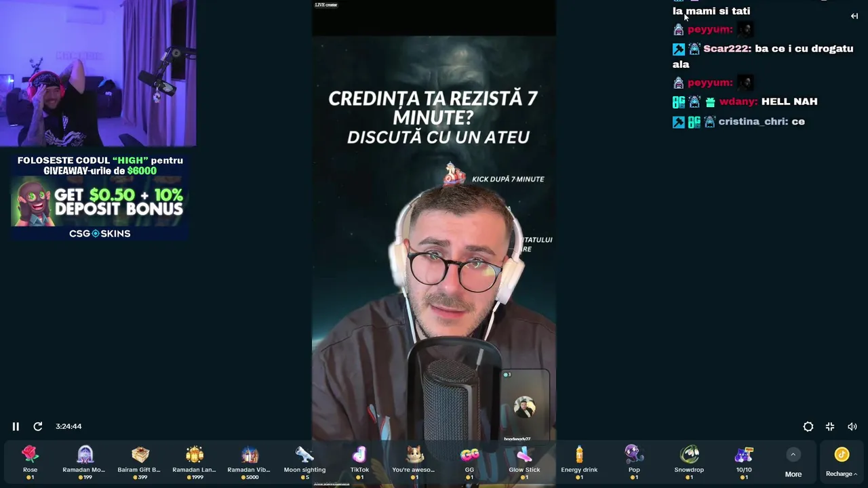Click the 3:24:44 stream timestamp
868x488 pixels.
(x=68, y=426)
